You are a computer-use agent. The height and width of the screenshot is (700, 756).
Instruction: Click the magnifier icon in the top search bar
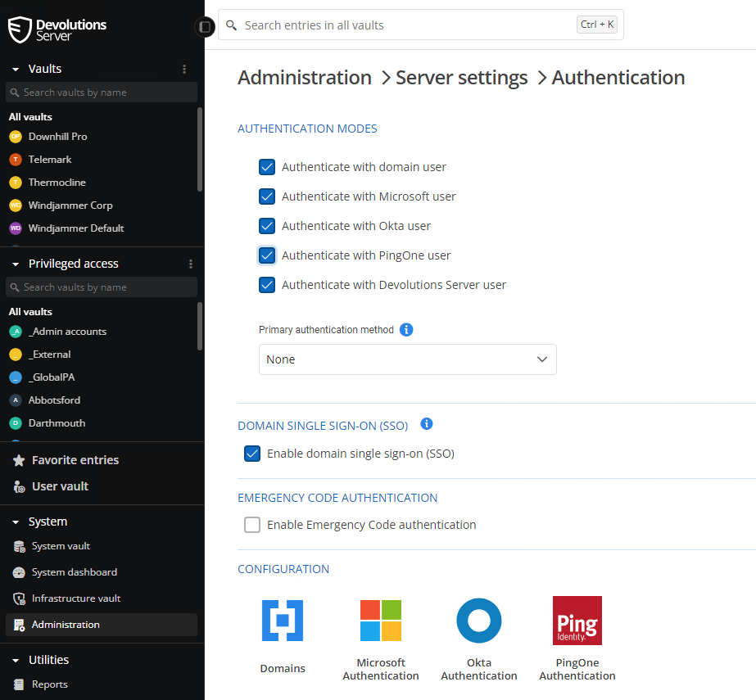pyautogui.click(x=232, y=25)
